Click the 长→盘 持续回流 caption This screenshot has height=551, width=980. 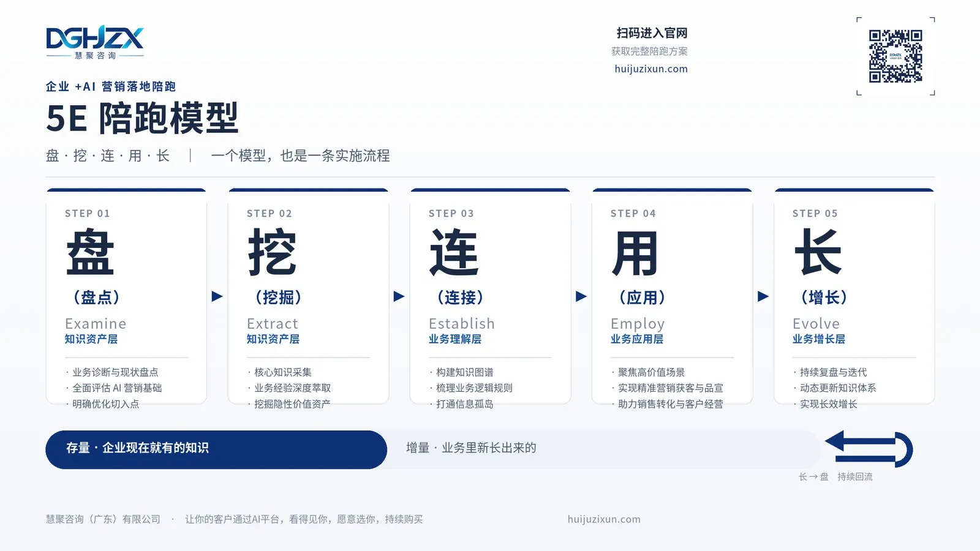click(835, 477)
